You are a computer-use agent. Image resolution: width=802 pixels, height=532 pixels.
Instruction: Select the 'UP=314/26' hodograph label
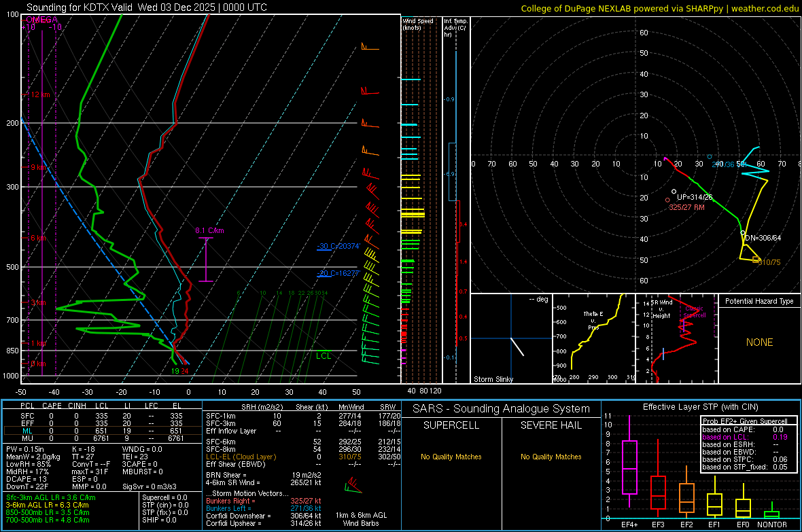695,197
